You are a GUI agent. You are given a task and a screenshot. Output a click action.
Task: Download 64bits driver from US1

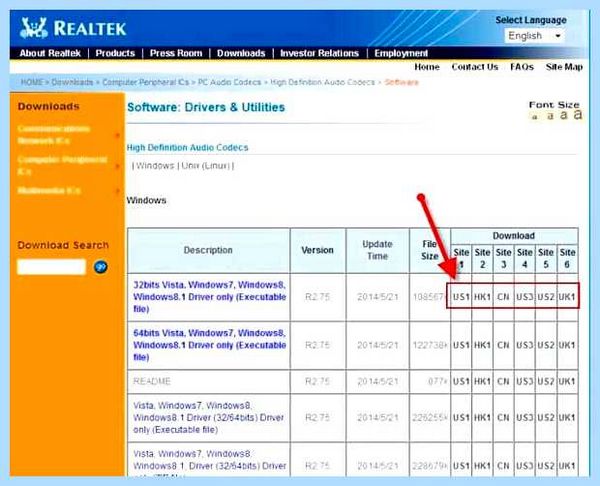pos(461,345)
